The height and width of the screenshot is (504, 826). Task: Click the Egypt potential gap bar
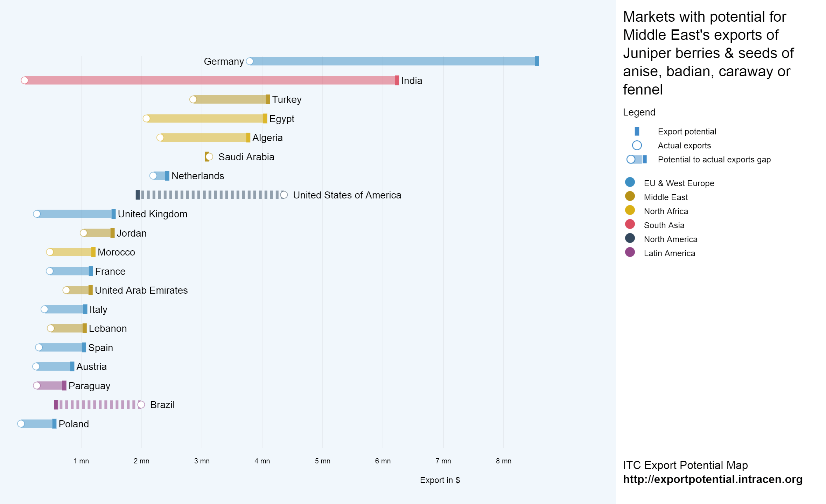pos(205,119)
